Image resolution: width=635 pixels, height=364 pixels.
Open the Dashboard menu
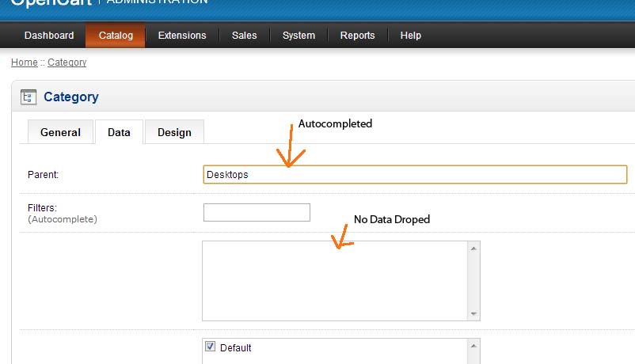pyautogui.click(x=49, y=36)
